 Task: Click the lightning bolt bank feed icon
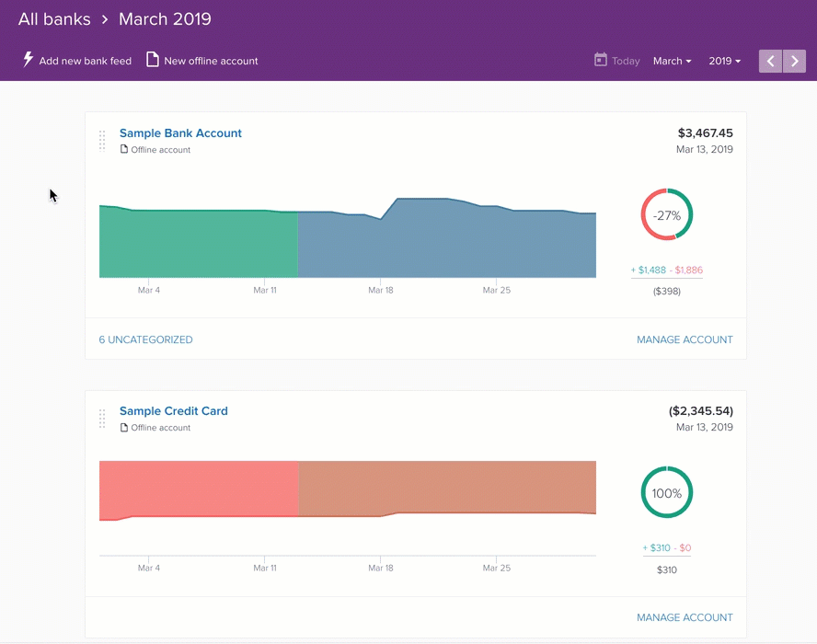[x=28, y=60]
